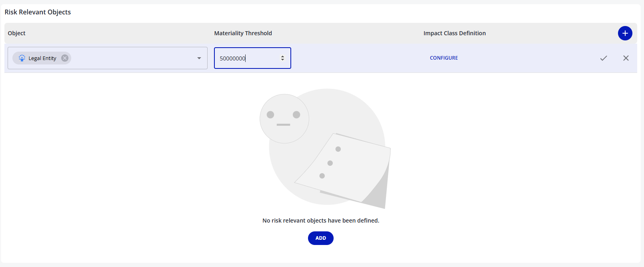Viewport: 644px width, 267px height.
Task: Open the Object dropdown arrow
Action: point(199,58)
